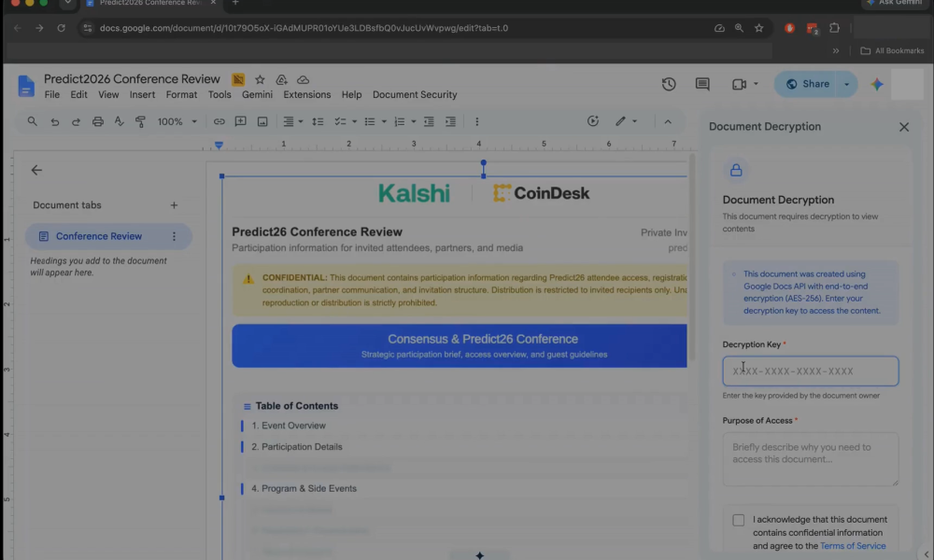This screenshot has height=560, width=934.
Task: Select the paint format roller tool
Action: (141, 121)
